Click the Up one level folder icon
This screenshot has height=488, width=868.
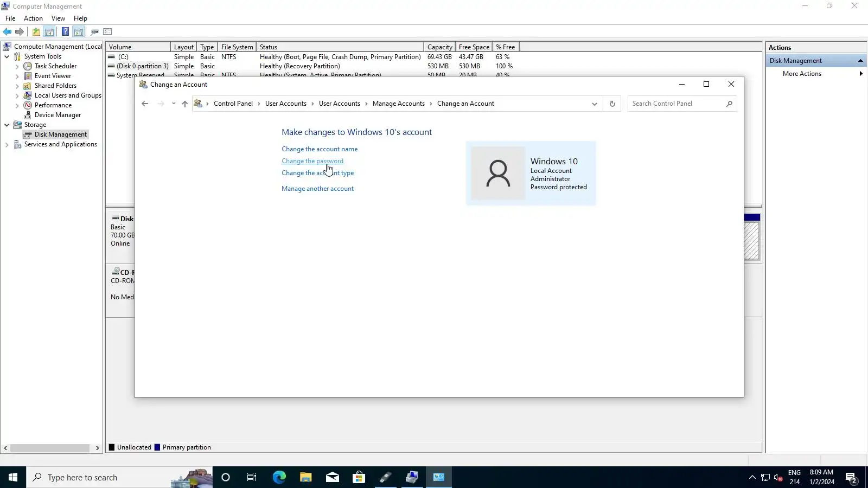pyautogui.click(x=36, y=31)
